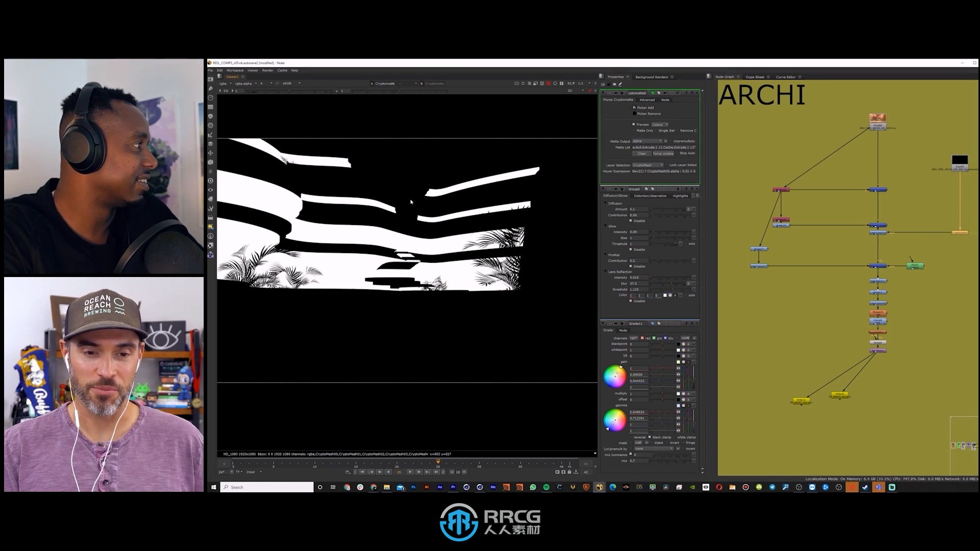980x551 pixels.
Task: Toggle the Diffusion Disable checkbox
Action: [631, 221]
